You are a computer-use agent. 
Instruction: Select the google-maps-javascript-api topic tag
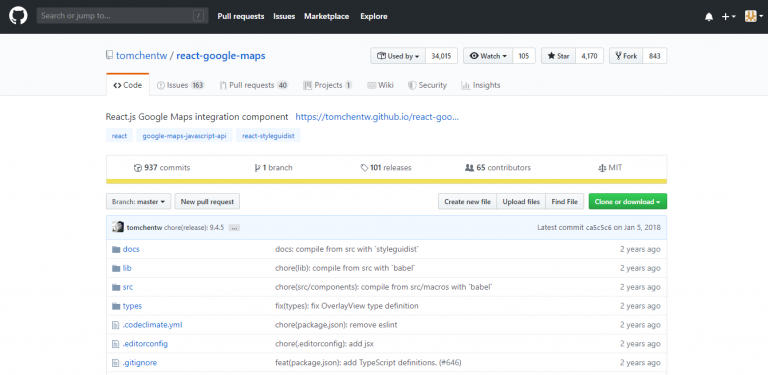click(x=184, y=136)
